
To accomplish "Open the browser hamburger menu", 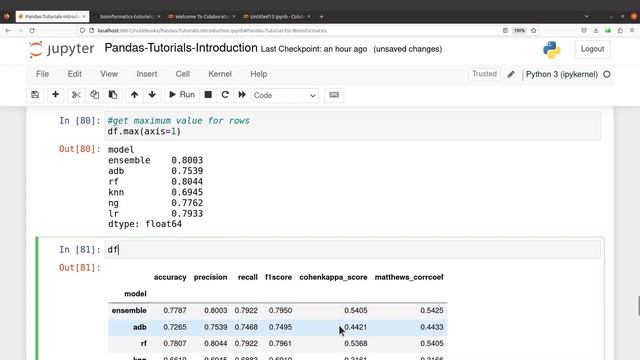I will click(x=632, y=31).
